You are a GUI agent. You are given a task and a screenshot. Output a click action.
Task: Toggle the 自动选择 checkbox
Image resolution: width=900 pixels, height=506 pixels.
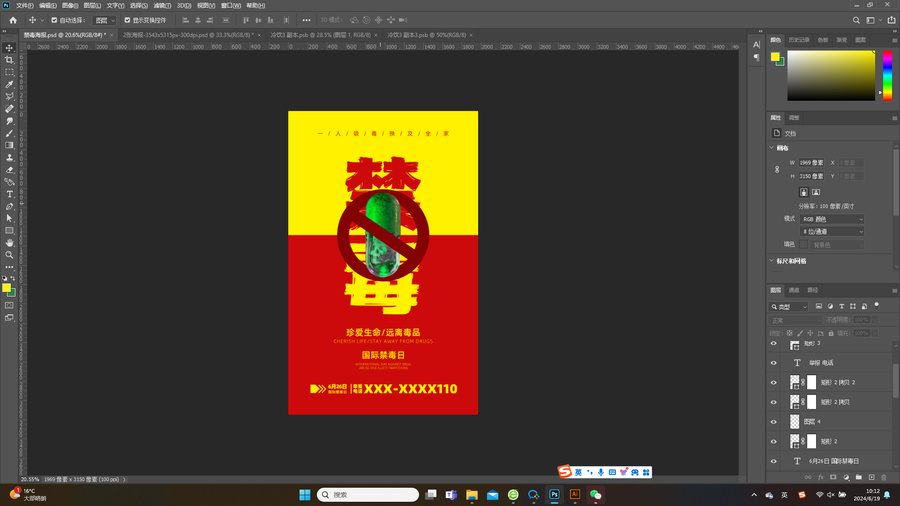tap(55, 20)
